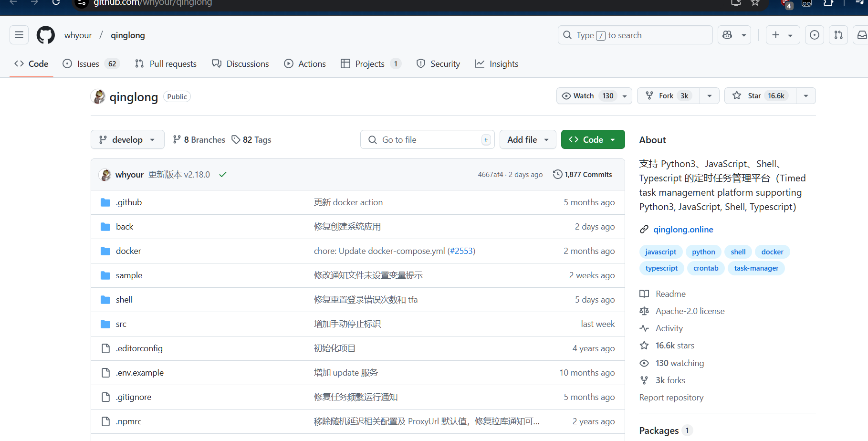
Task: Open the create new plus dropdown
Action: click(783, 35)
